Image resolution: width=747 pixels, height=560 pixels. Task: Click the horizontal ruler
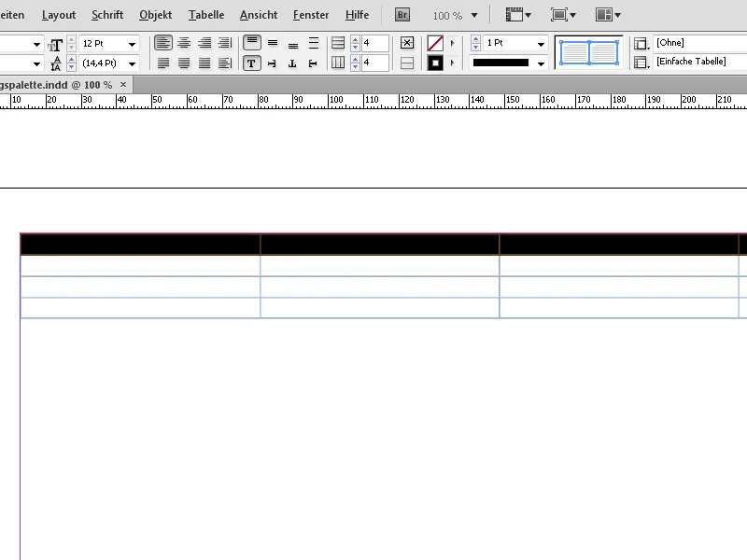pyautogui.click(x=373, y=101)
